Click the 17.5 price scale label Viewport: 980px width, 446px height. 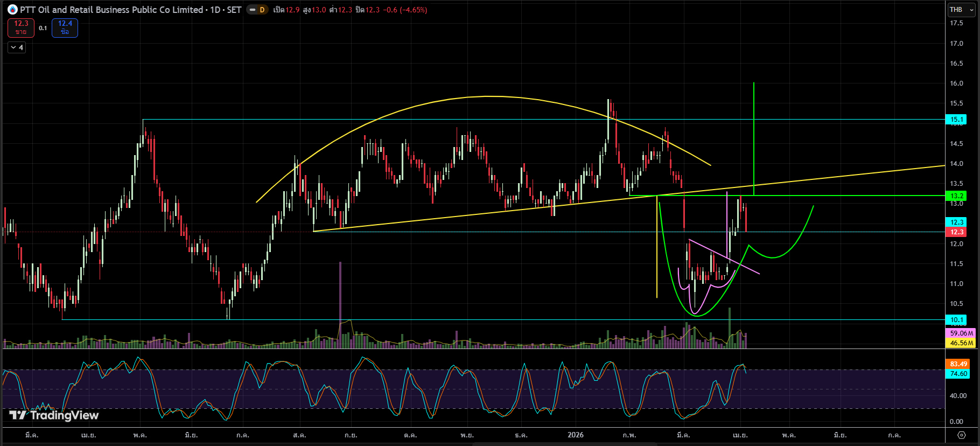point(957,23)
